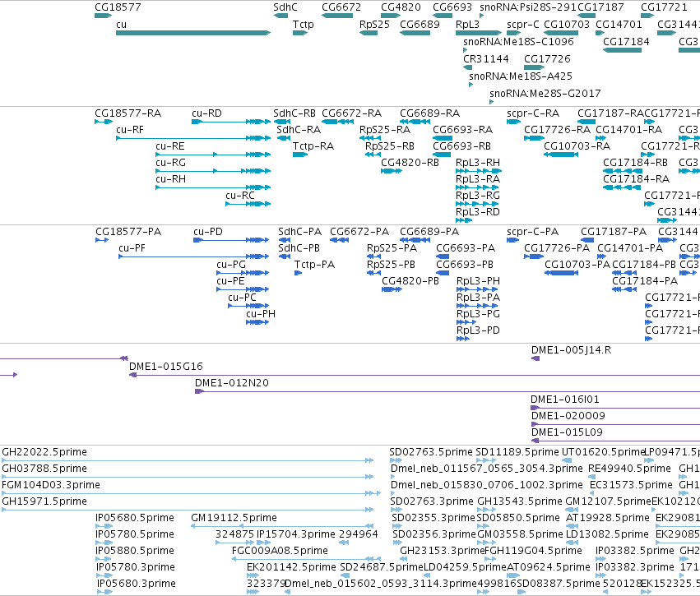Open the Tctp-RA transcript
The image size is (700, 596).
click(x=300, y=155)
